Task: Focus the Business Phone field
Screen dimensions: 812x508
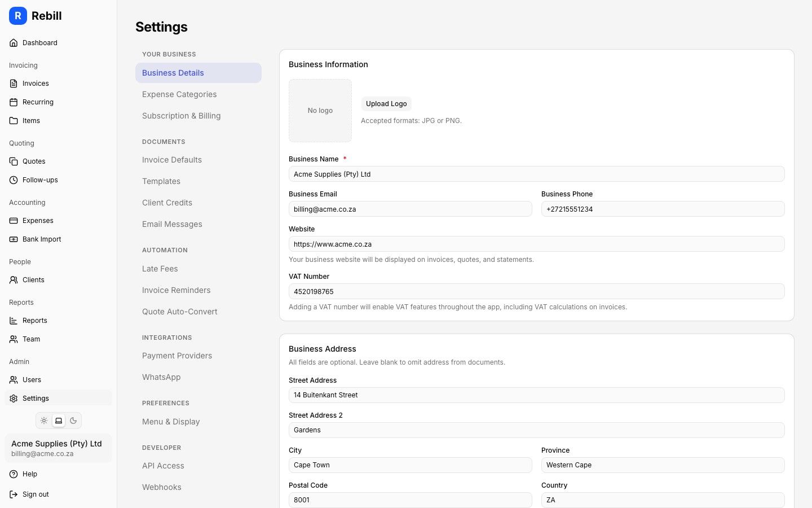Action: (663, 209)
